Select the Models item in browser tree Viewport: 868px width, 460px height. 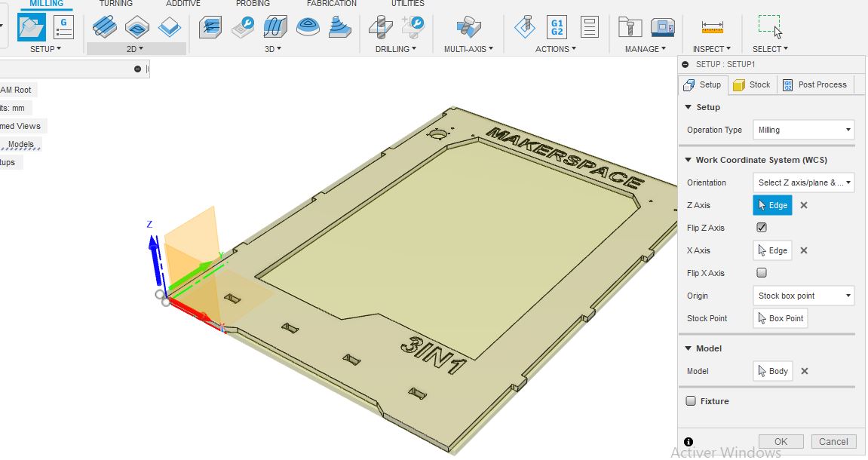(x=20, y=145)
